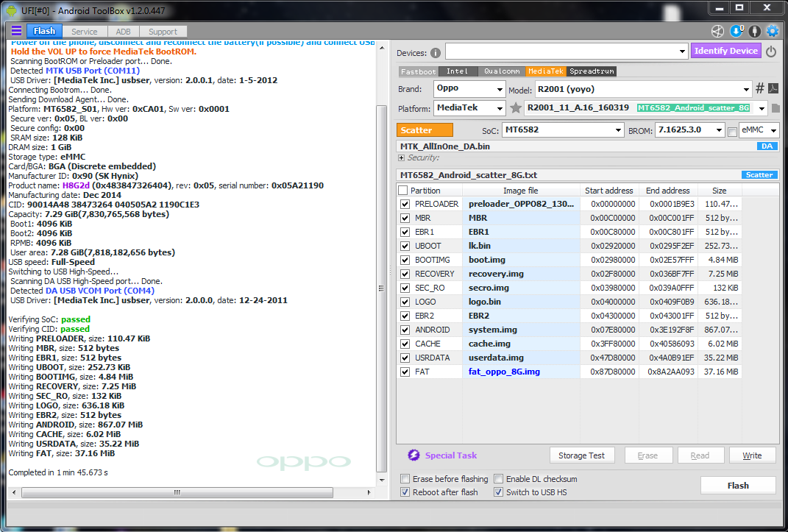Open the PDF document icon next to Model
Viewport: 788px width, 532px height.
773,89
